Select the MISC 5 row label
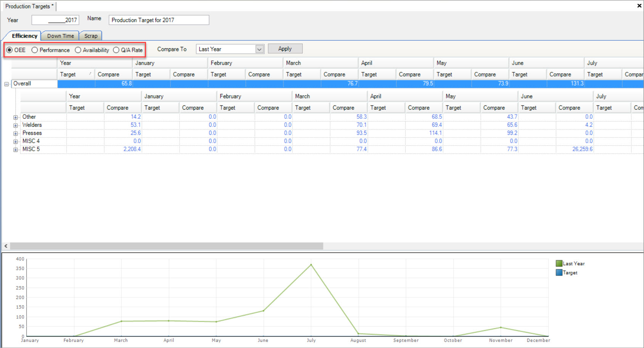Viewport: 644px width, 348px height. [x=31, y=149]
